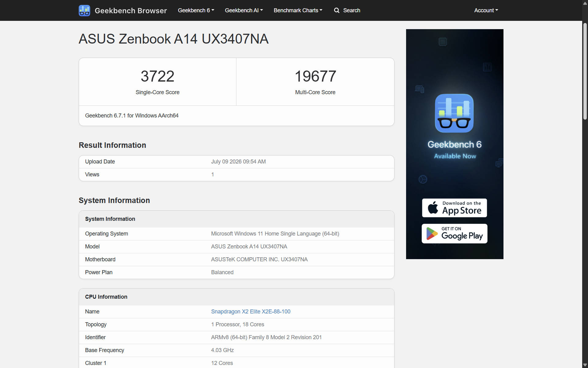Click the System Information table header

[236, 219]
